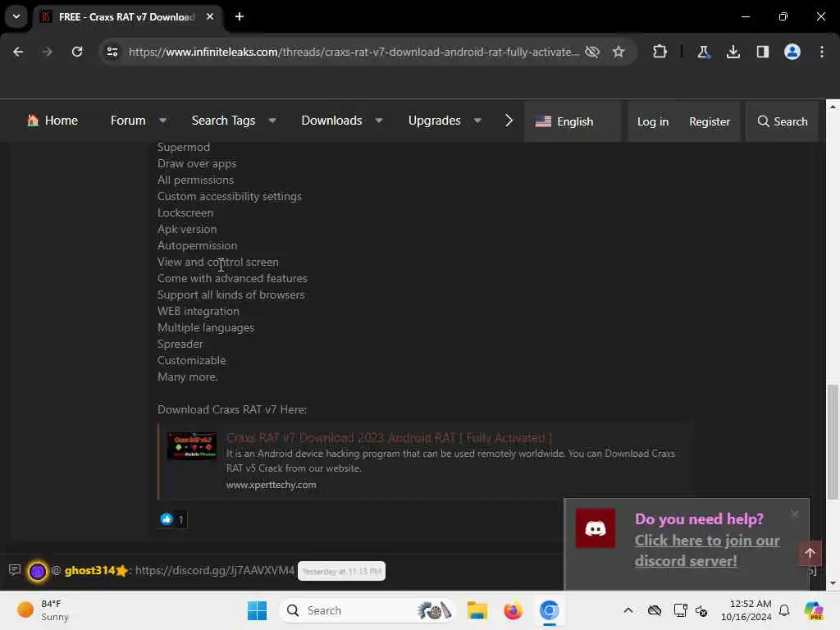Image resolution: width=840 pixels, height=630 pixels.
Task: Open the Chromium browser taskbar icon
Action: (x=549, y=610)
